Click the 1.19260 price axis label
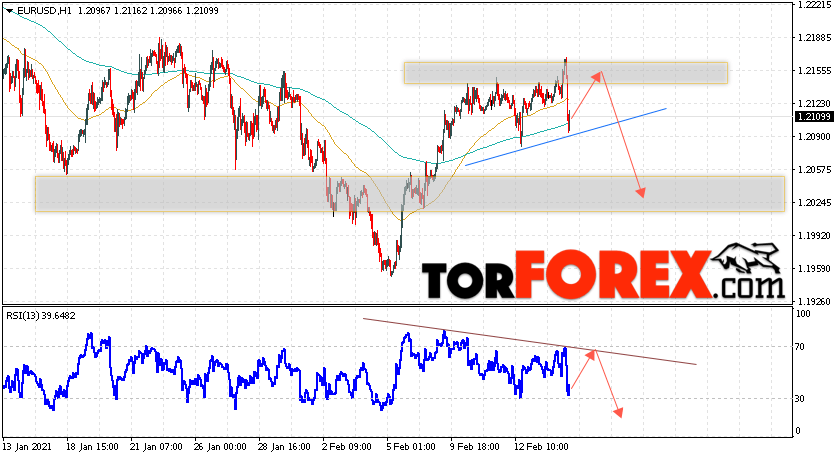Viewport: 838px width, 458px height. pos(814,301)
